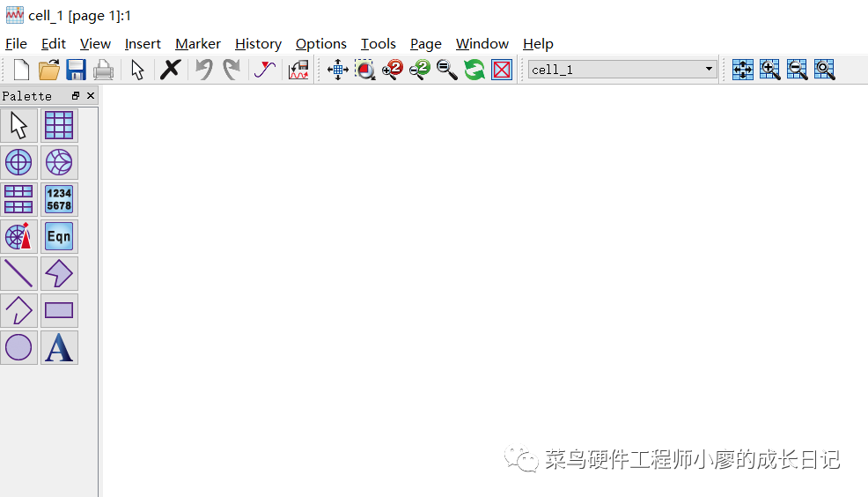Click the blue plot zoom-out icon
Image resolution: width=868 pixels, height=497 pixels.
click(x=798, y=70)
